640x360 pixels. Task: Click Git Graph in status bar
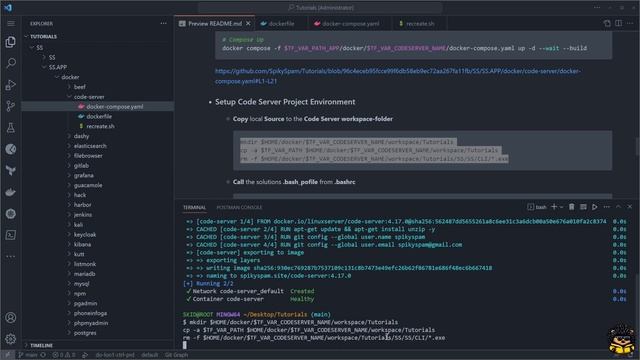click(176, 355)
